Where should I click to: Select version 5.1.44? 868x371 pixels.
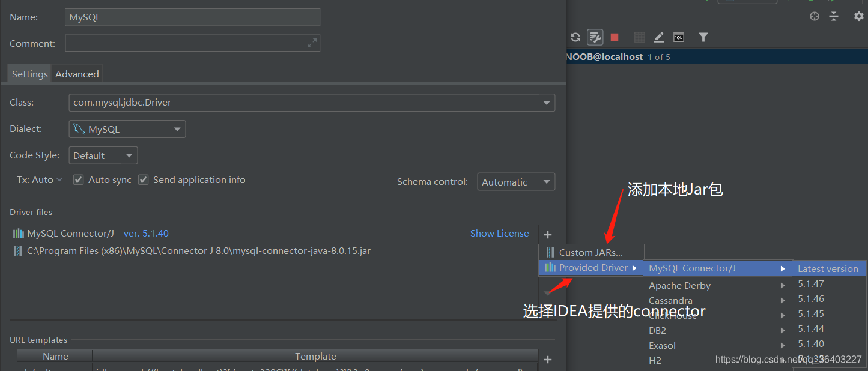pyautogui.click(x=829, y=328)
